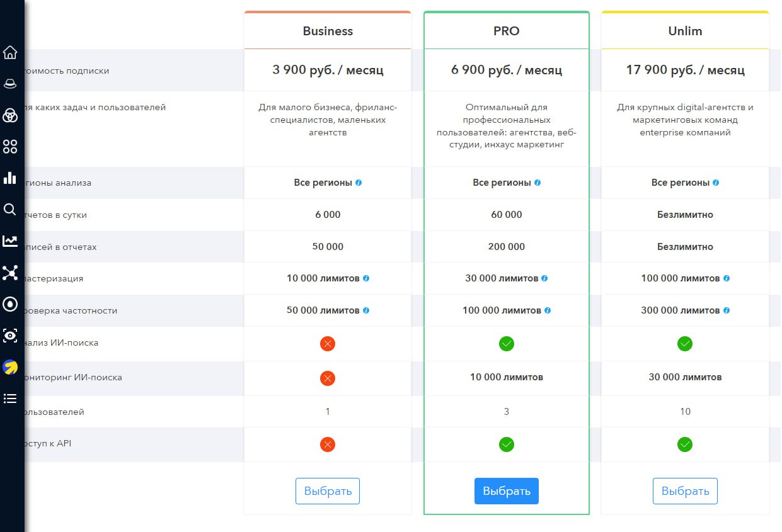
Task: Open the line graph trend icon
Action: [x=10, y=241]
